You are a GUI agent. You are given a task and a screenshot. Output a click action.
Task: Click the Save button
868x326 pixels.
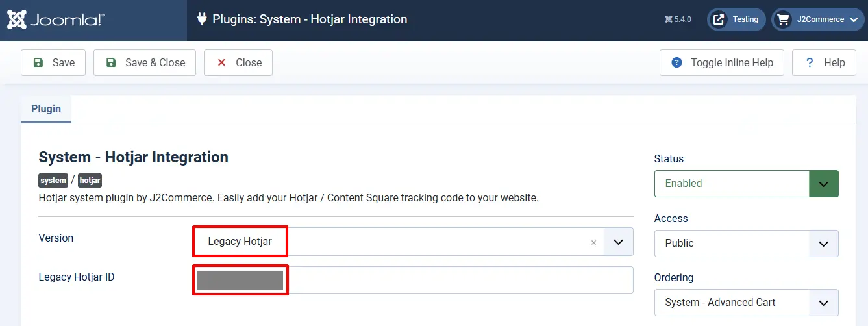(x=53, y=62)
